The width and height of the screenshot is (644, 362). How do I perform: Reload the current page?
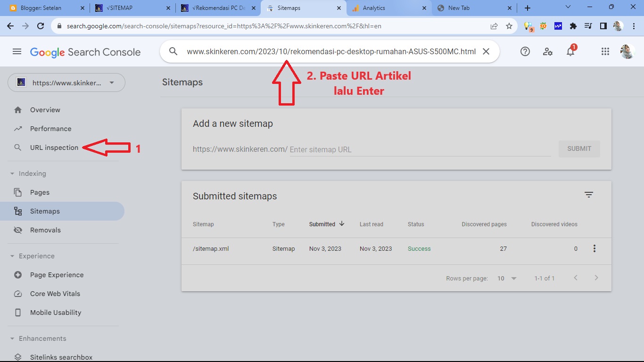point(41,26)
